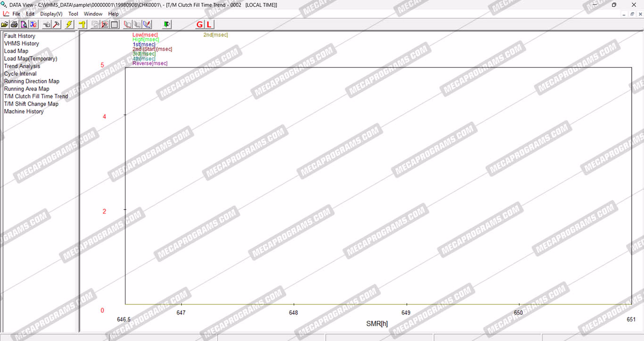Click the grid table toolbar icon
644x341 pixels.
coord(115,25)
